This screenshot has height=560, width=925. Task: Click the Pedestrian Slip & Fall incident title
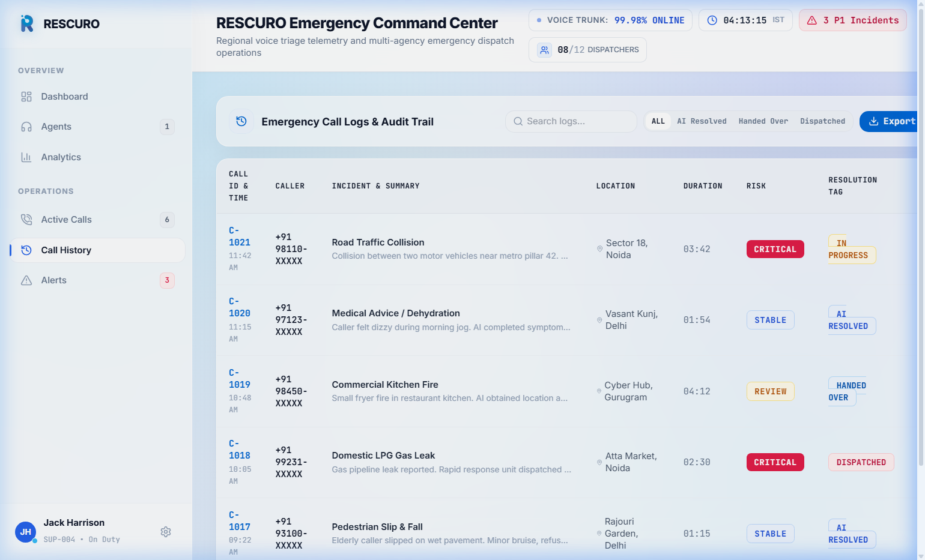click(377, 527)
